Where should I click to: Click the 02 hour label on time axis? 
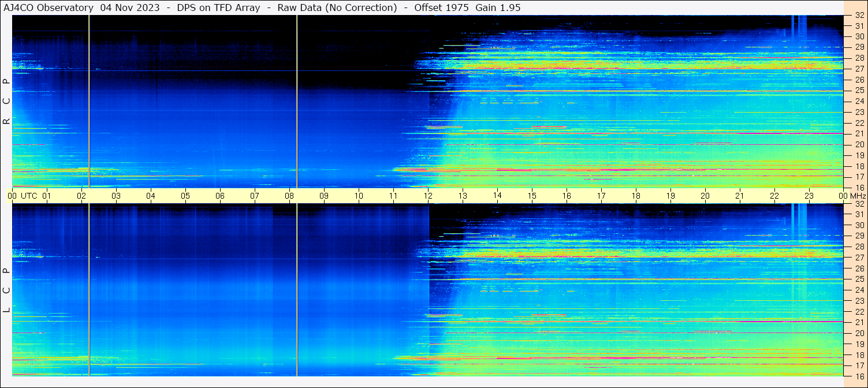(81, 196)
